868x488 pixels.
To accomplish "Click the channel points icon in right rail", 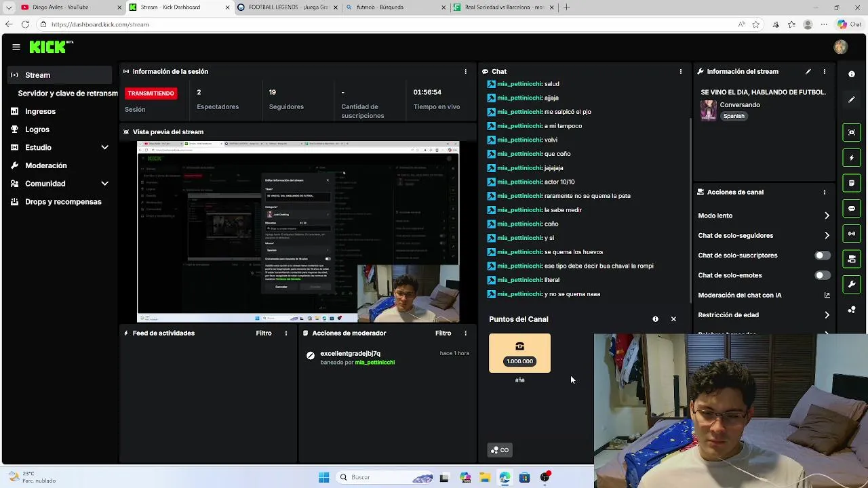I will click(852, 310).
